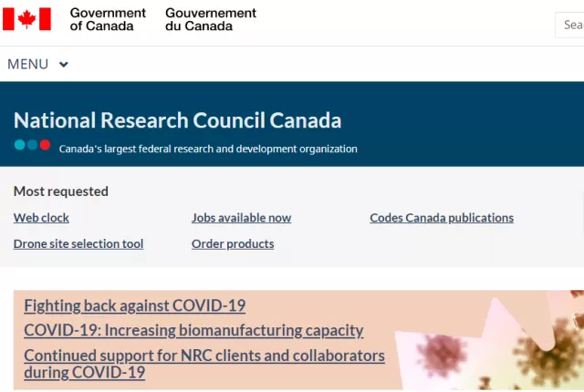The image size is (584, 392).
Task: Click the Canadian flag logo
Action: tap(26, 19)
